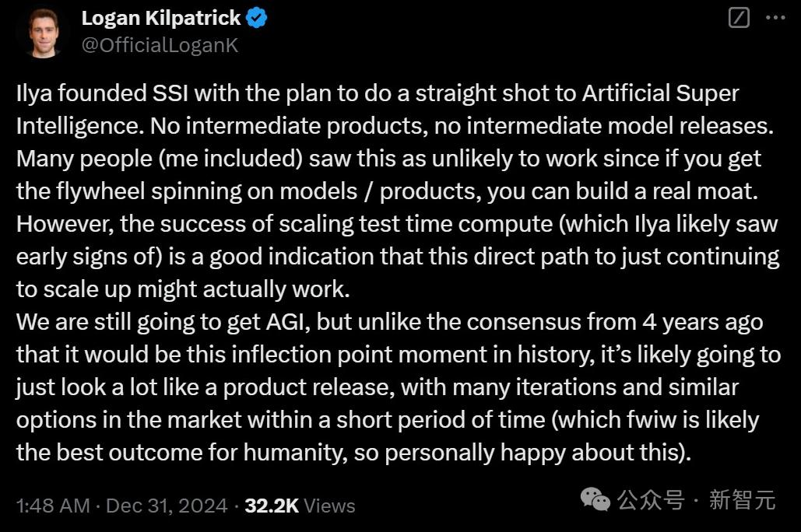801x532 pixels.
Task: Open the three-dot more options menu
Action: (775, 18)
